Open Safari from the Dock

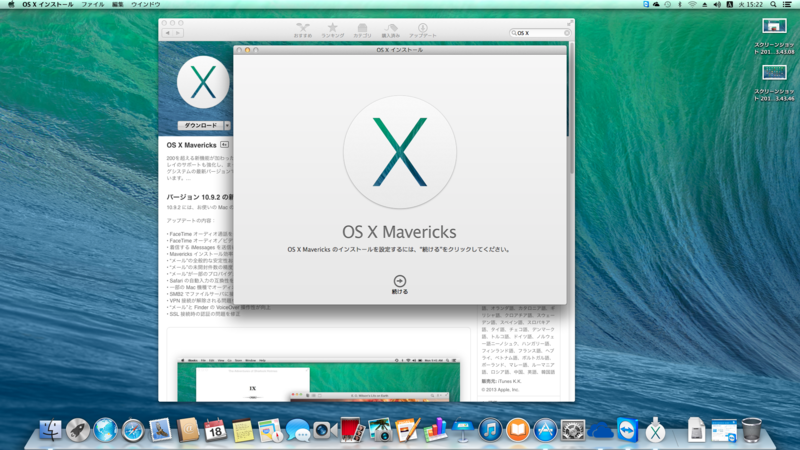point(133,431)
